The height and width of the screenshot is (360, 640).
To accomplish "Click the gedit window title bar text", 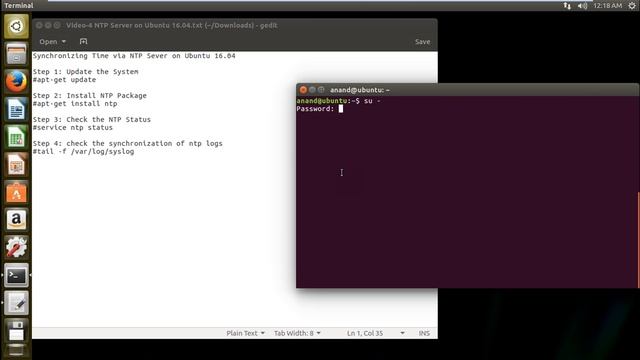I will [171, 25].
